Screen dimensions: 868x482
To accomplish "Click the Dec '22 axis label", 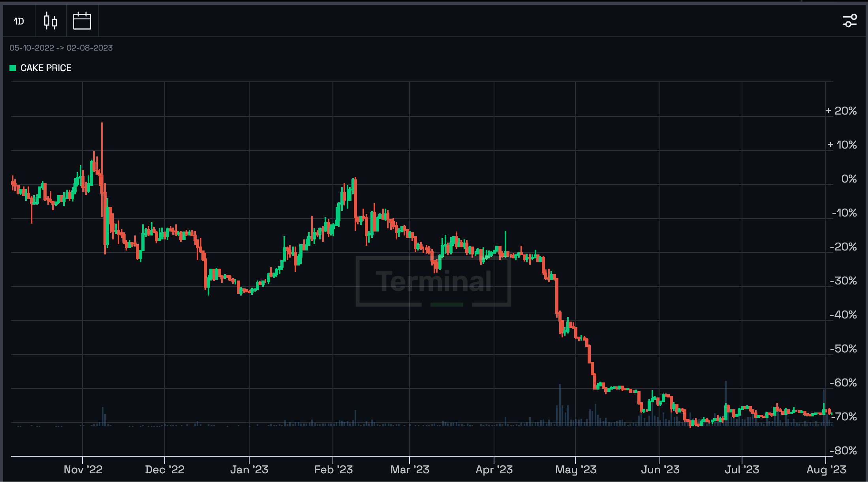I will pos(165,469).
